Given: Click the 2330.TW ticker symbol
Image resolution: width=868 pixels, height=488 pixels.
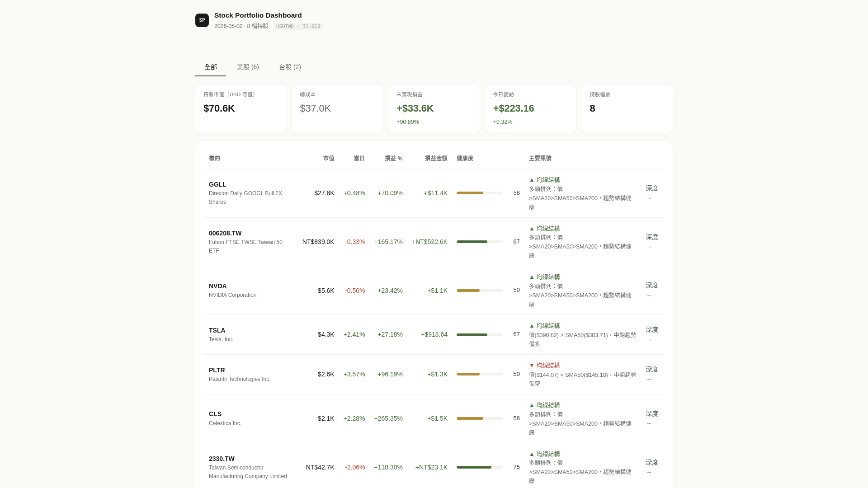Looking at the screenshot, I should (x=222, y=459).
